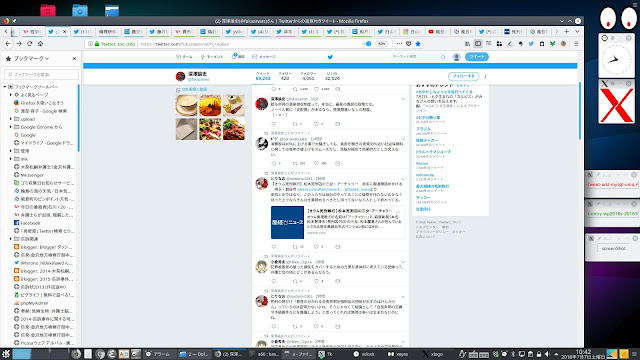Viewport: 640px width, 360px height.
Task: Save page to Pocket icon
Action: [x=409, y=44]
